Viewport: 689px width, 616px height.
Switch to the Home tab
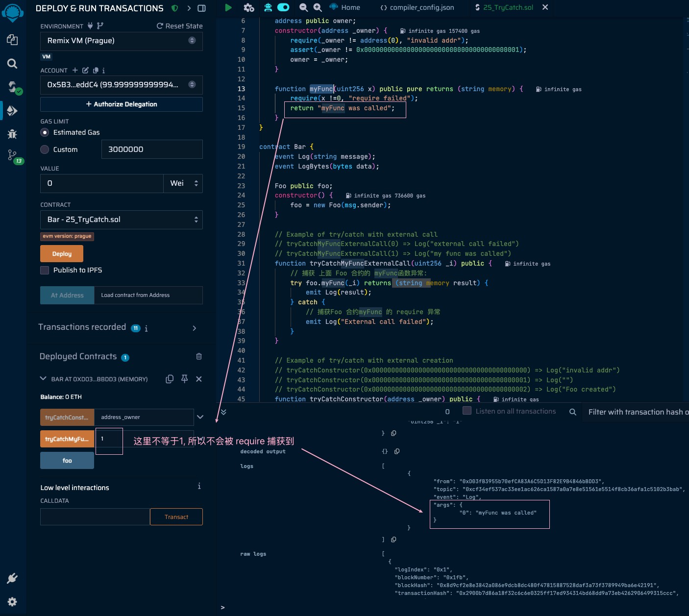click(x=348, y=7)
